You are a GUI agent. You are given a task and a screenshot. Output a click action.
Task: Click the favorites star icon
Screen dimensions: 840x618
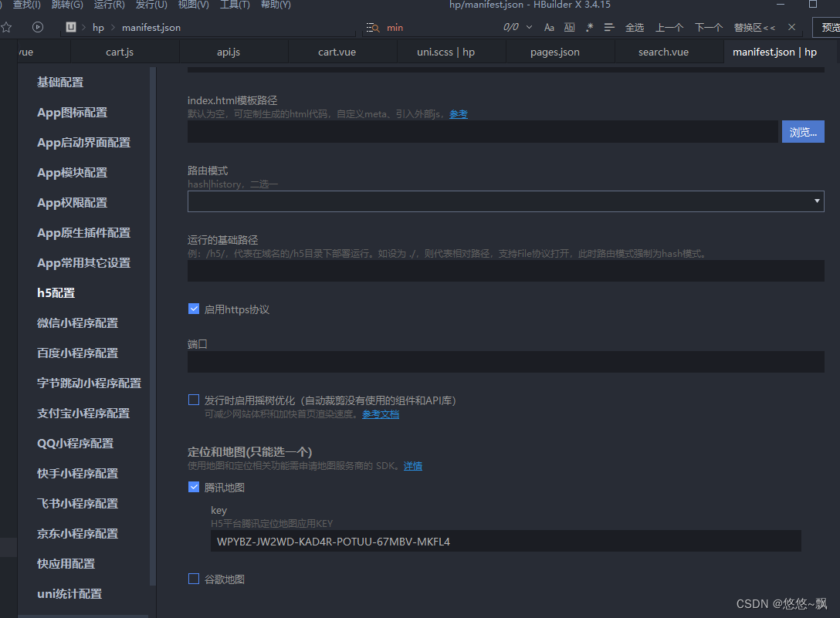coord(8,27)
